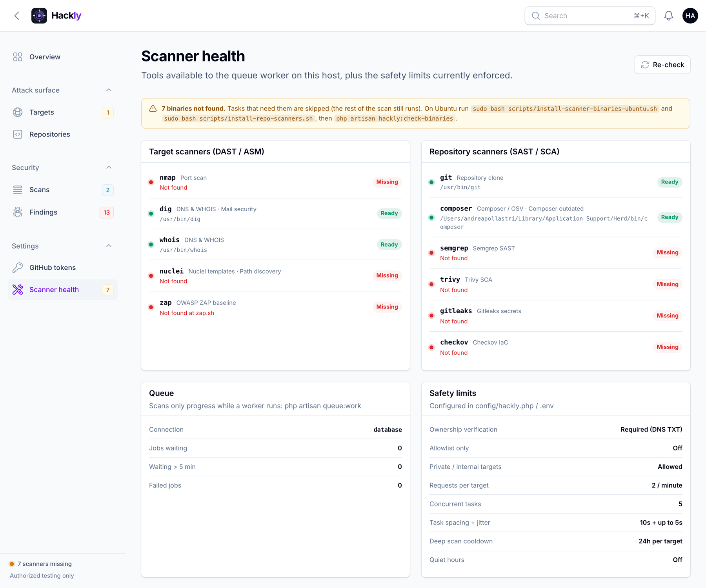Click the orange dot beside scanners missing

coord(12,564)
